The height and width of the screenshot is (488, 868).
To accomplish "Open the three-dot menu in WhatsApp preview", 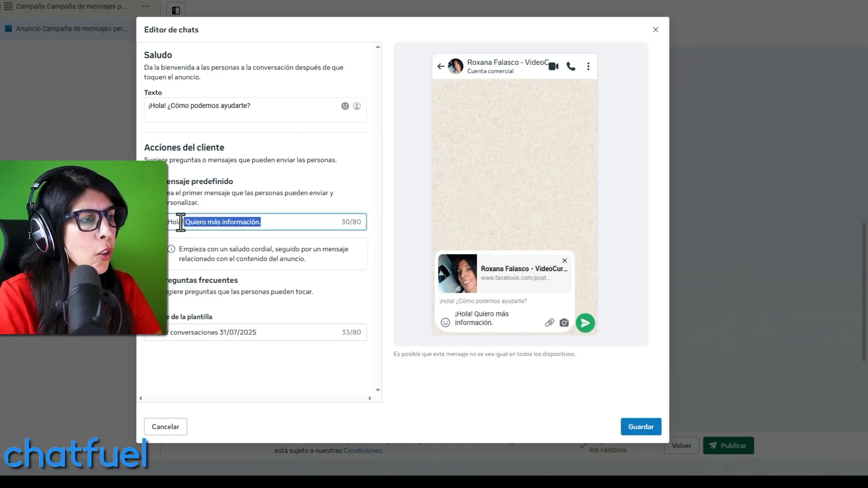I will coord(588,66).
